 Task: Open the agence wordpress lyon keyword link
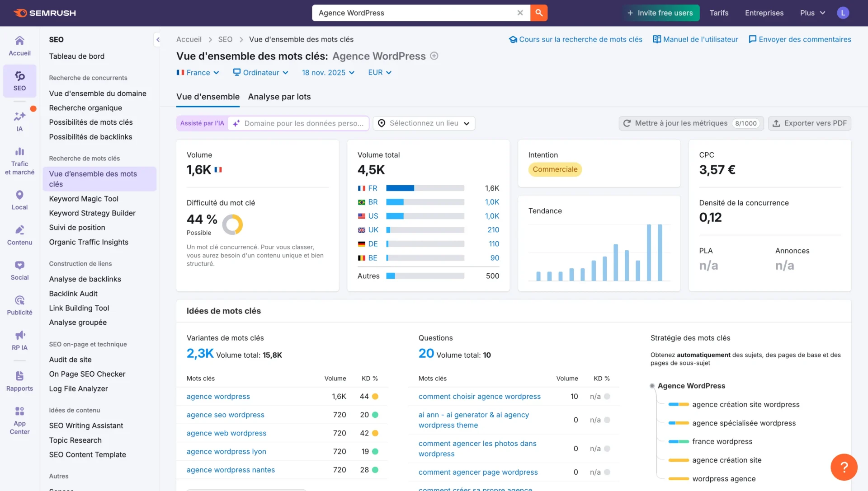pos(226,451)
